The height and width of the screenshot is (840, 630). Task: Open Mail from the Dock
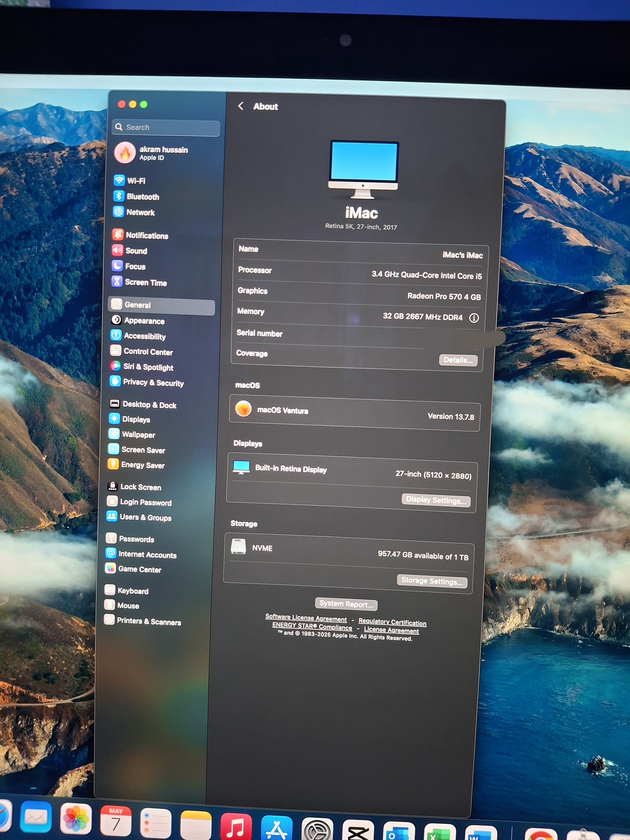coord(36,817)
